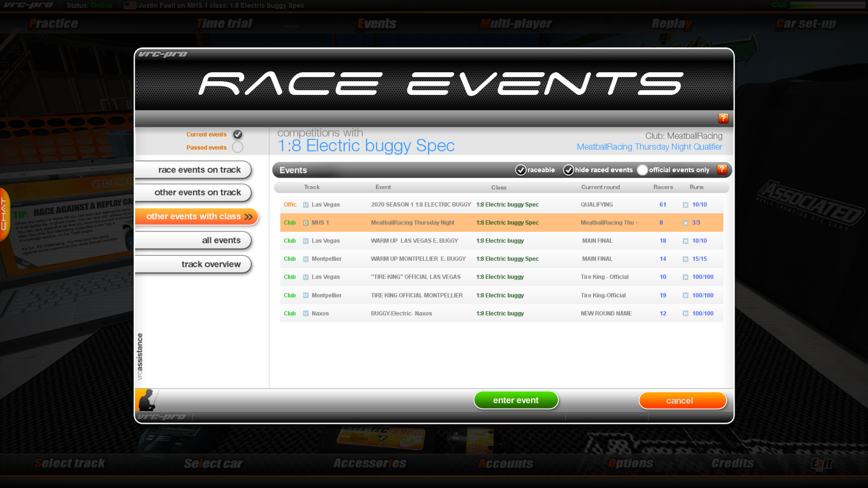Click track icon in 2020 SEASON 1 row
The width and height of the screenshot is (868, 488).
(x=306, y=205)
